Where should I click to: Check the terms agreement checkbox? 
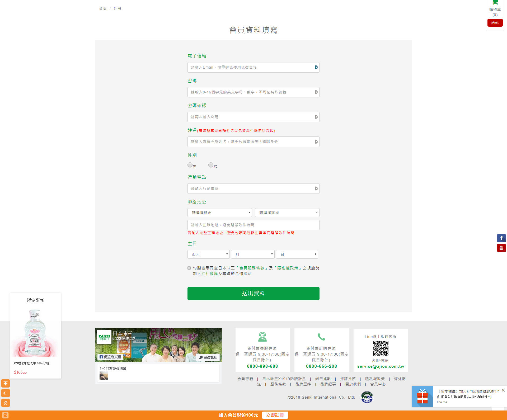click(x=189, y=268)
